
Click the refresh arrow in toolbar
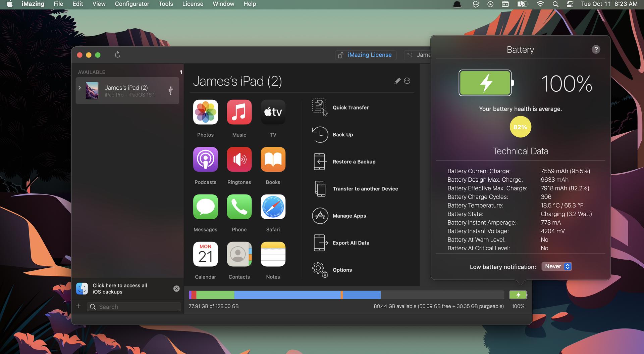117,55
